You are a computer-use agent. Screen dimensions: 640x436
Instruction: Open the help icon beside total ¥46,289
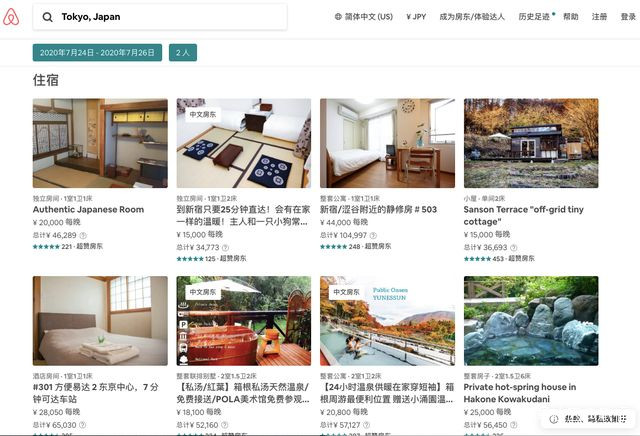83,235
